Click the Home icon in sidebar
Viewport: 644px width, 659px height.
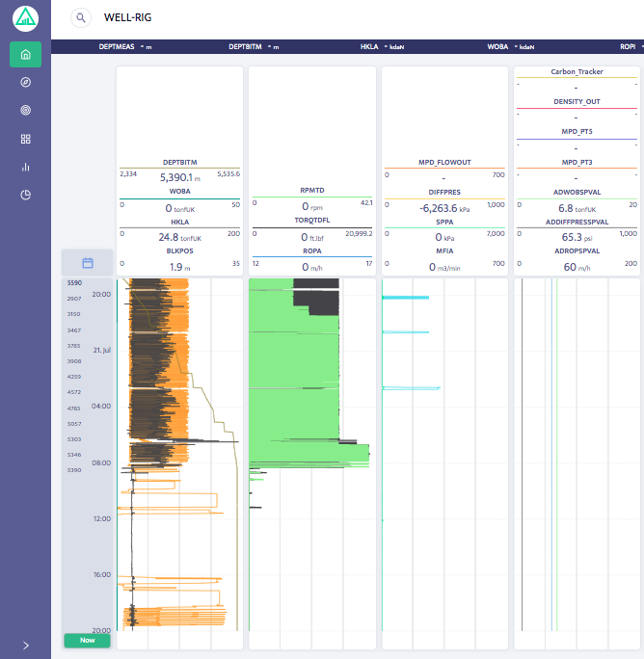tap(25, 55)
